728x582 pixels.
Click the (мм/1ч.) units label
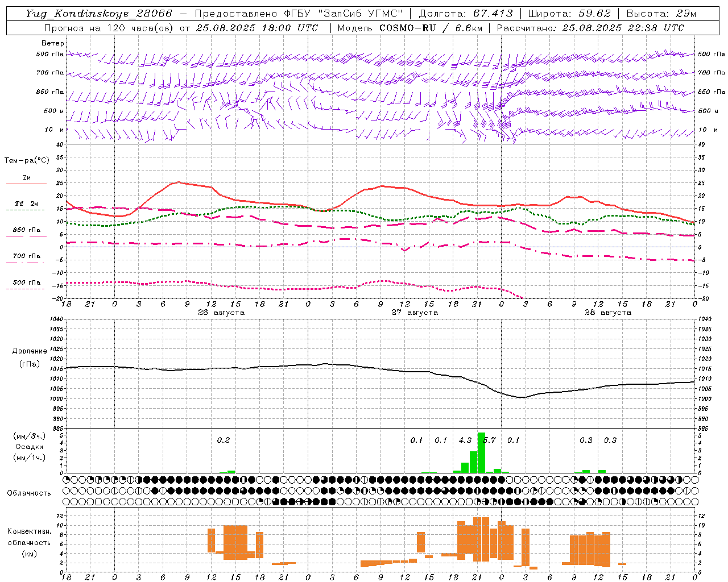29,458
